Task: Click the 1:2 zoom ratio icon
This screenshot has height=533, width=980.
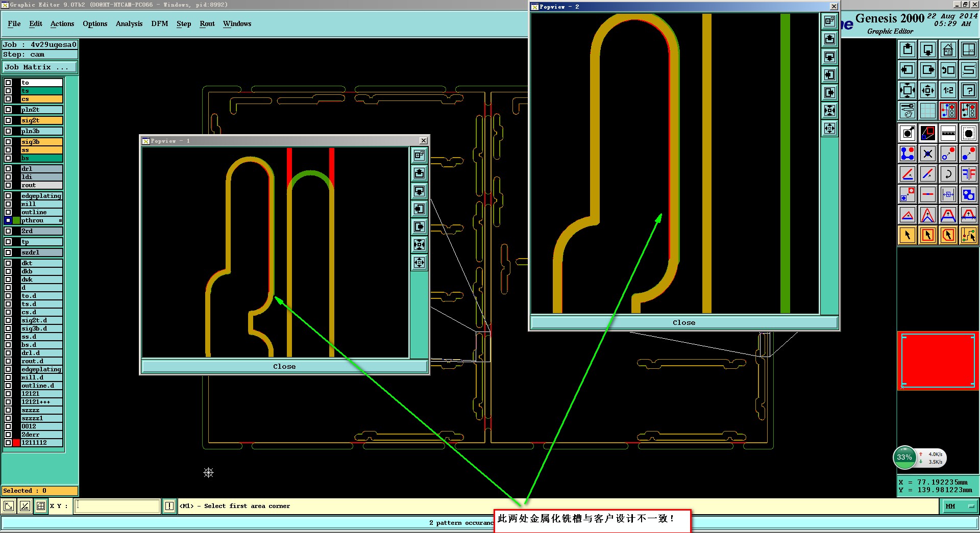Action: click(948, 90)
